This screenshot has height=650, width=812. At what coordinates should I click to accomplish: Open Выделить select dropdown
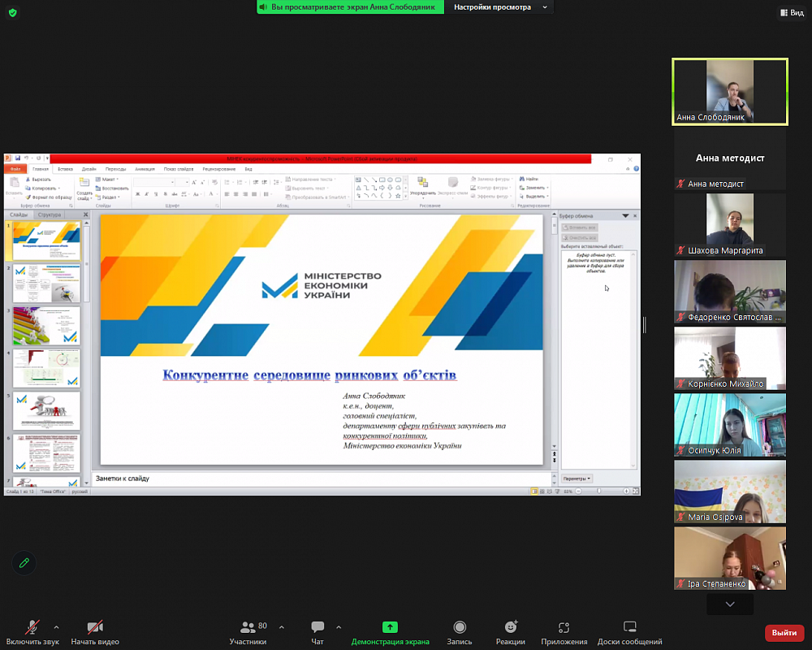coord(534,197)
